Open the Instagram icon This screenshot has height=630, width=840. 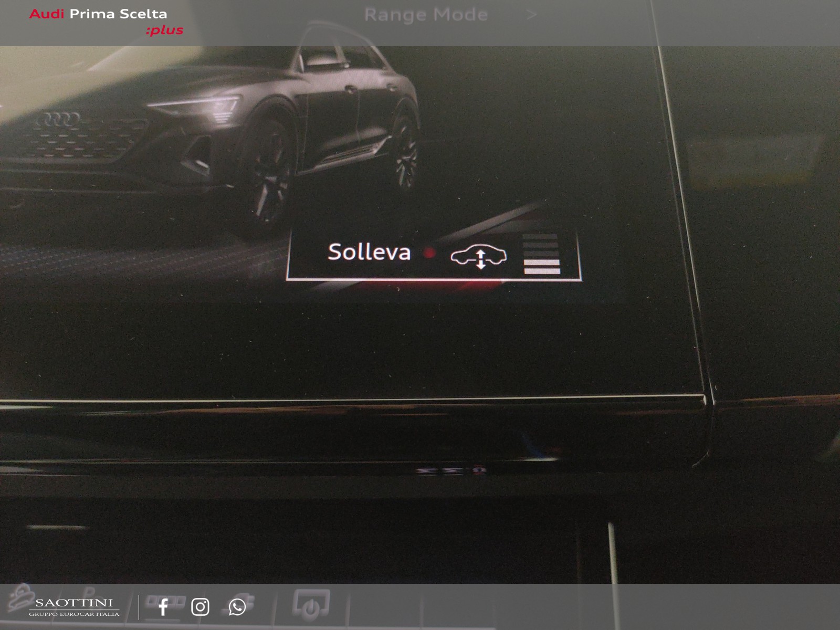200,607
